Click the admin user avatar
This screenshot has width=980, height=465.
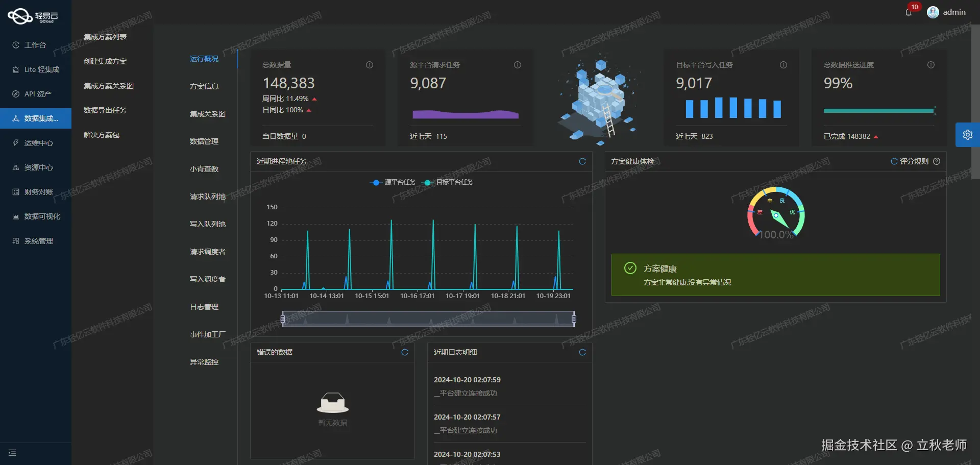933,12
